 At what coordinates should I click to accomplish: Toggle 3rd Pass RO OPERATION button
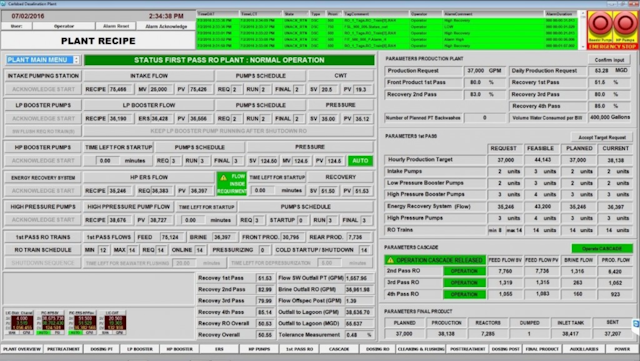(464, 283)
